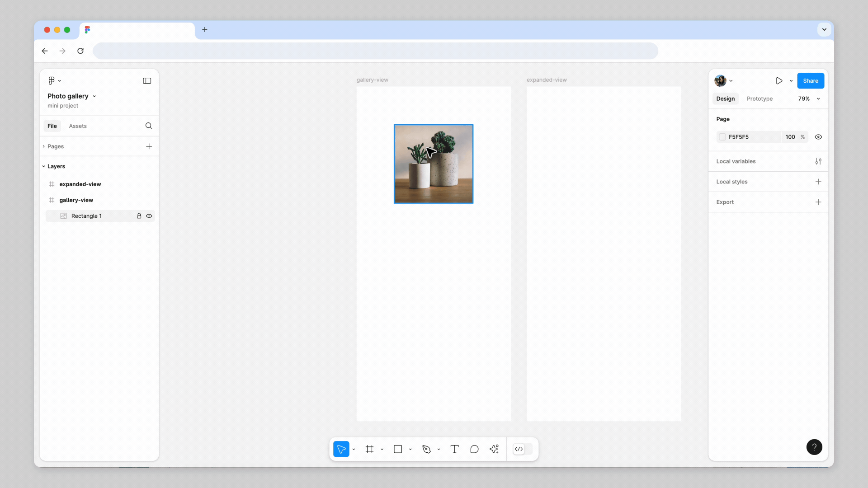Open Pen tool options dropdown arrow
This screenshot has width=868, height=488.
(x=439, y=449)
